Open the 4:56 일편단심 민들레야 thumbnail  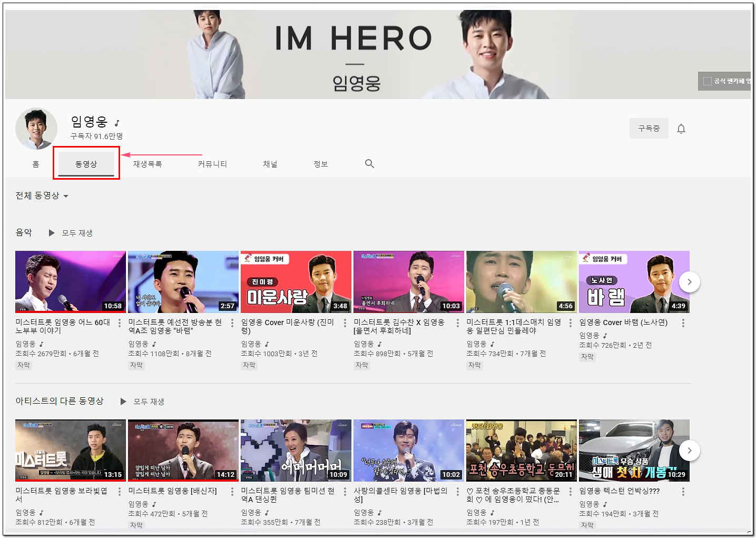[522, 282]
